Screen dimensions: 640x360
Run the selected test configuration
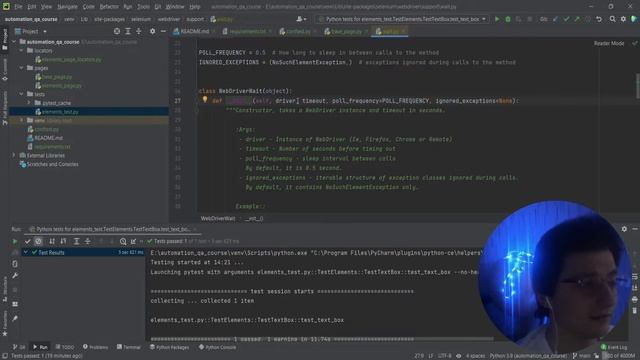tap(497, 19)
